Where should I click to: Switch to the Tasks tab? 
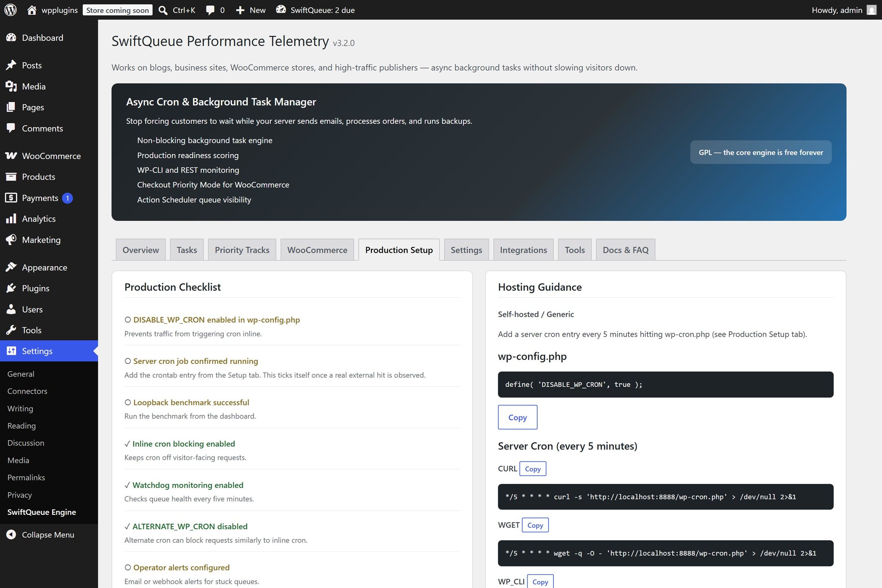[187, 250]
